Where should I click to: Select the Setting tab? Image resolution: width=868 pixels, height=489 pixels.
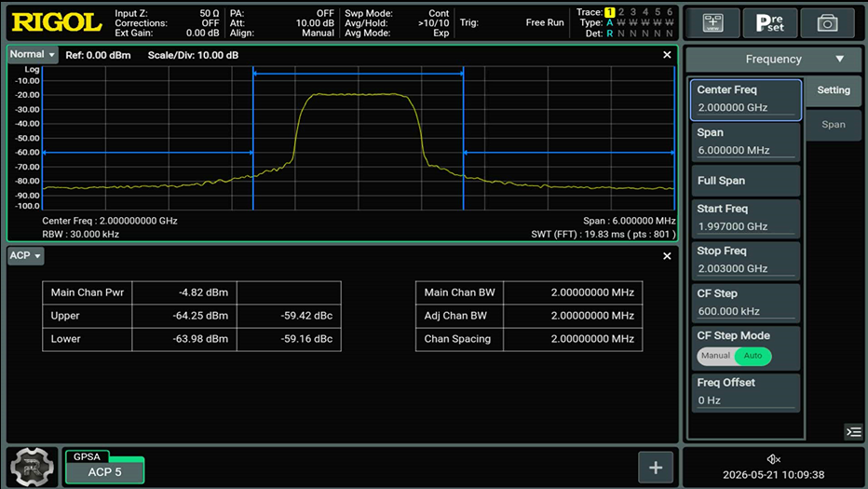834,90
